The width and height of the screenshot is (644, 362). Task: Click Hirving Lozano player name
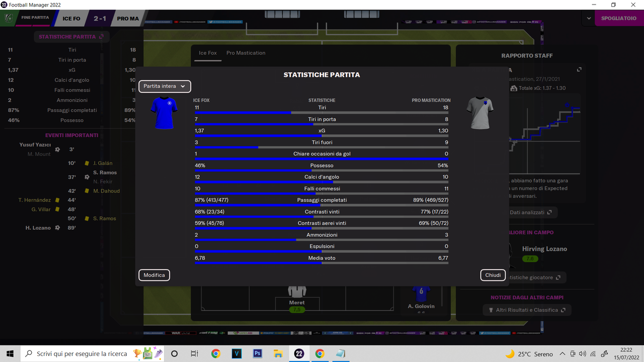pos(544,249)
